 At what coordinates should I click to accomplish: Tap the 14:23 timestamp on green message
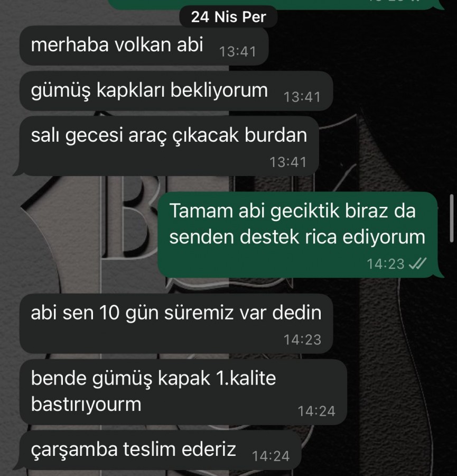click(x=386, y=264)
